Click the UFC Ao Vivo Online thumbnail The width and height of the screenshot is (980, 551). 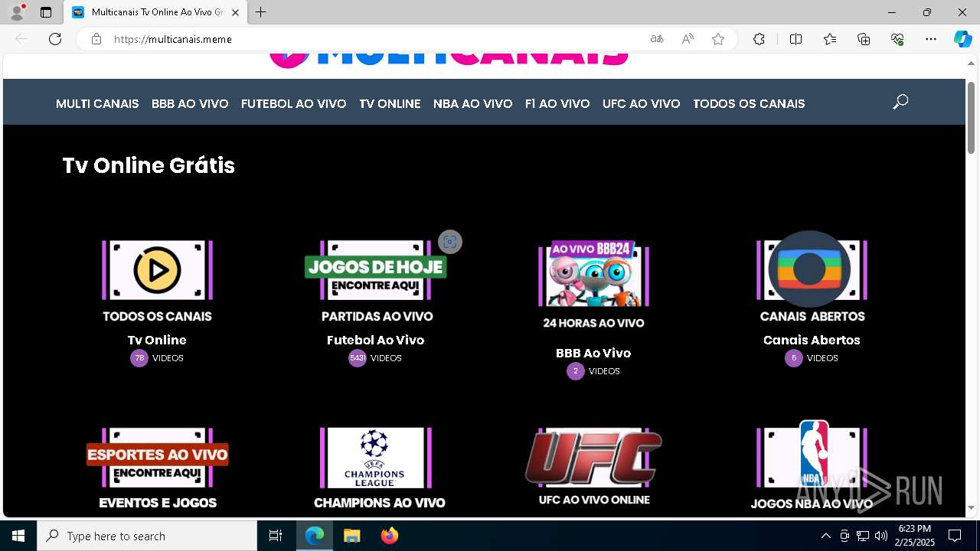593,467
